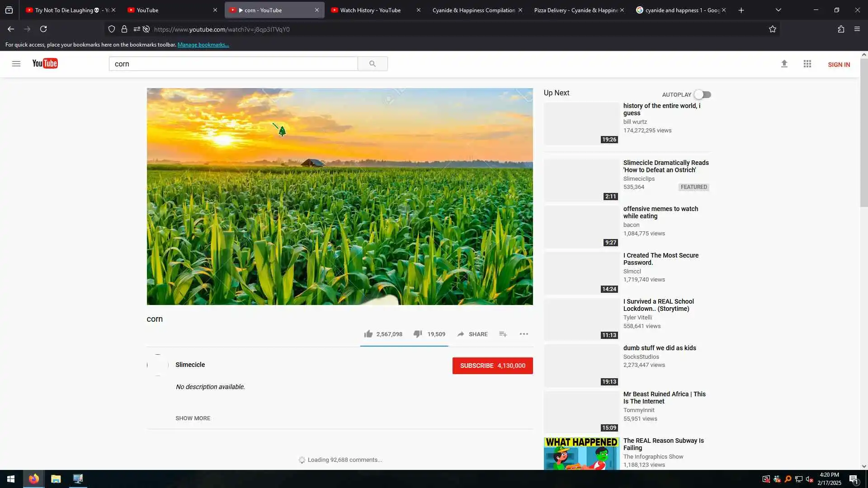This screenshot has height=488, width=868.
Task: Bookmark page with the star icon
Action: [x=772, y=29]
